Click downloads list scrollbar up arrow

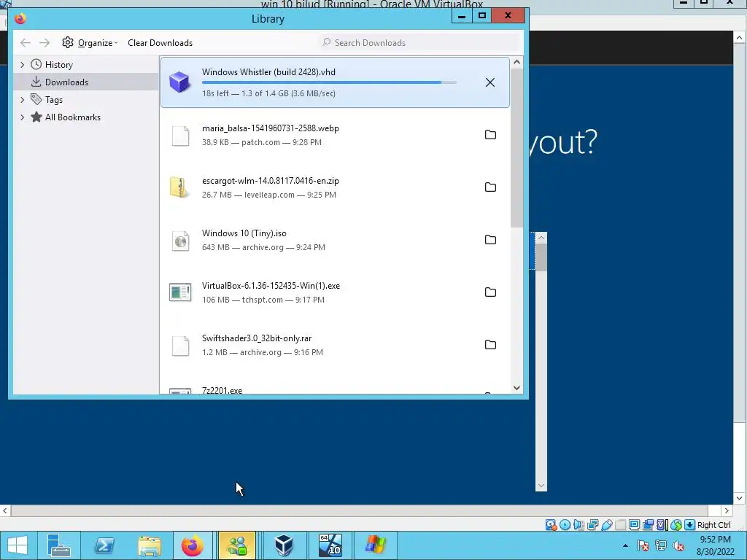click(516, 63)
